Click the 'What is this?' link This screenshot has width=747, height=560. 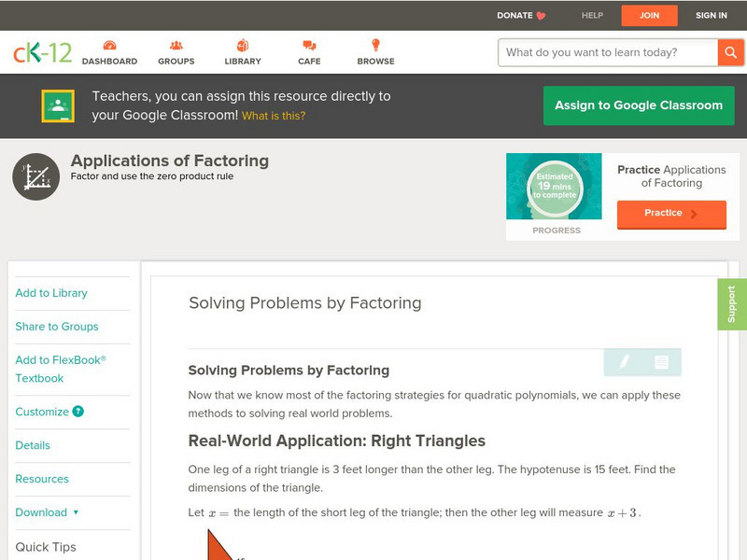click(274, 116)
